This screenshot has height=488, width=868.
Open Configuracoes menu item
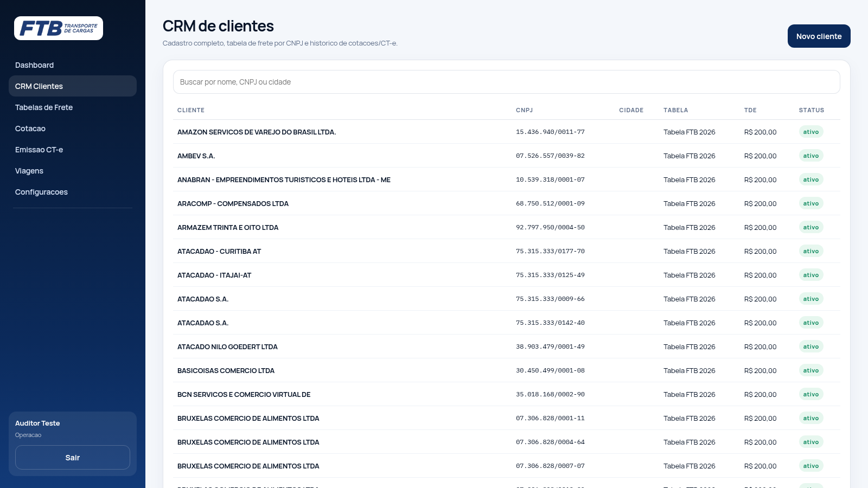pyautogui.click(x=73, y=192)
